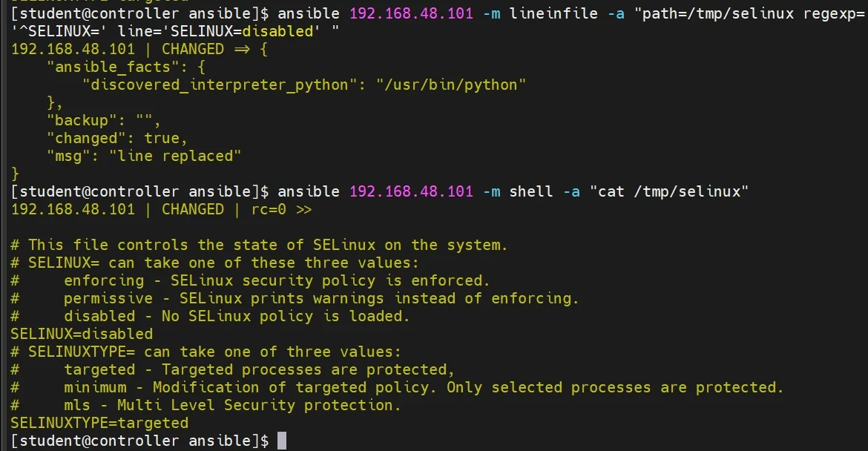Click the "line replaced" message text
This screenshot has height=451, width=868.
(175, 156)
